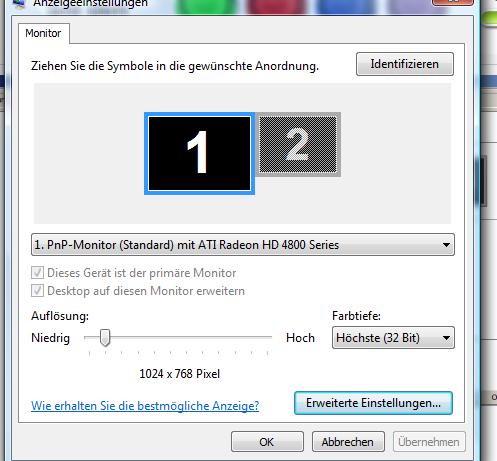Image resolution: width=497 pixels, height=461 pixels.
Task: Toggle 'Dieses Gerät ist der primäre Monitor' checkbox
Action: [x=37, y=273]
